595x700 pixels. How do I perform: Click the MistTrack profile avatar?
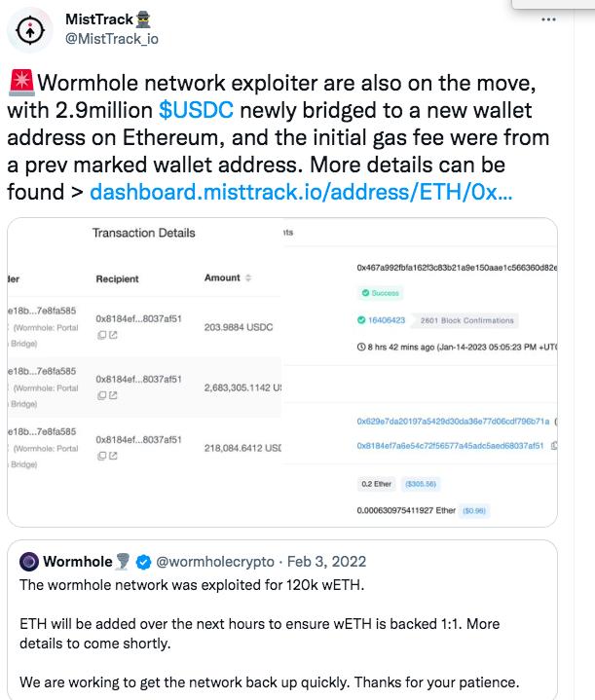pos(29,30)
